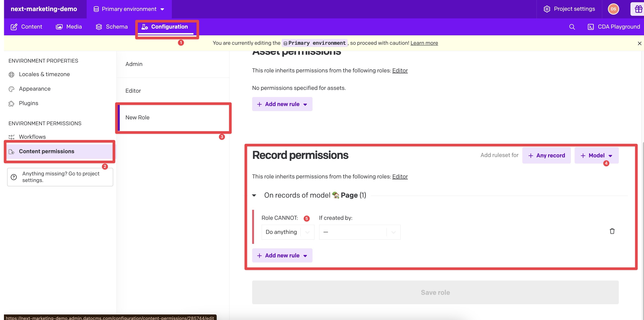This screenshot has height=320, width=644.
Task: Add ruleset for Any record
Action: [x=546, y=155]
